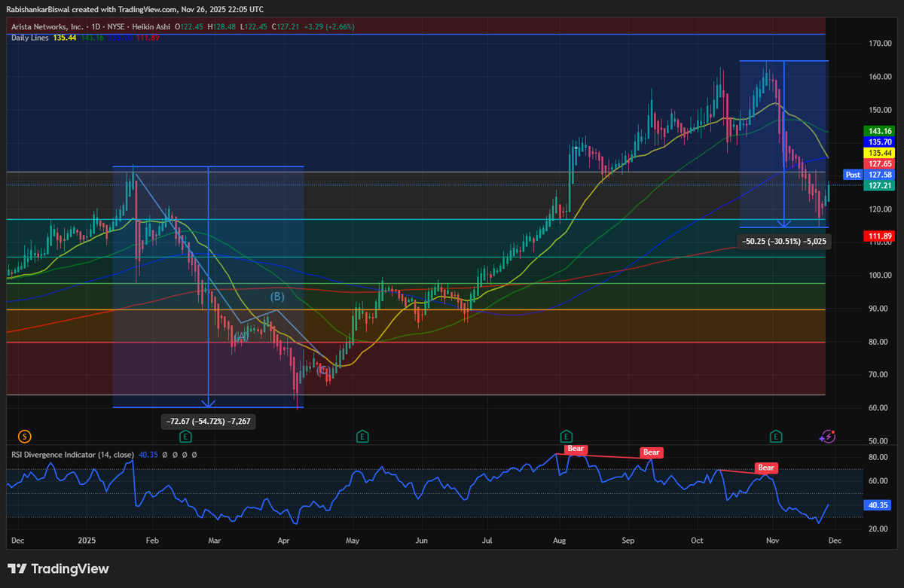Select the Bear label above early August RSI

click(576, 449)
